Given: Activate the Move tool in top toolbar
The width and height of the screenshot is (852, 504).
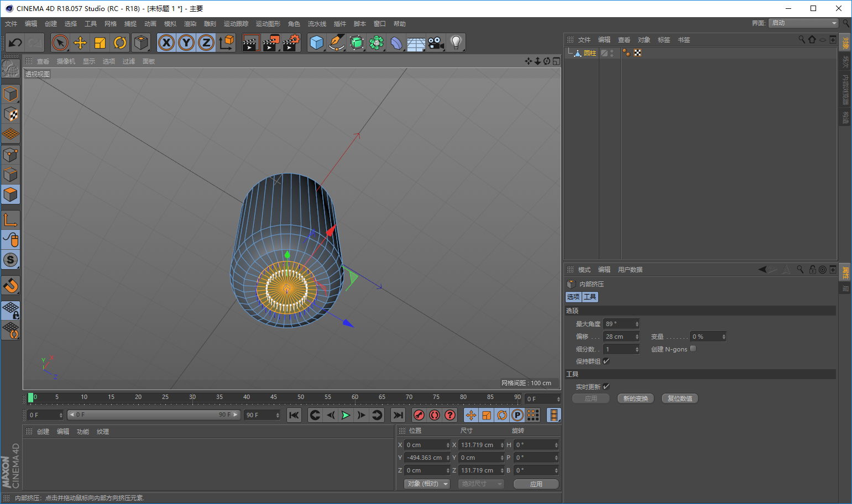Looking at the screenshot, I should coord(80,43).
